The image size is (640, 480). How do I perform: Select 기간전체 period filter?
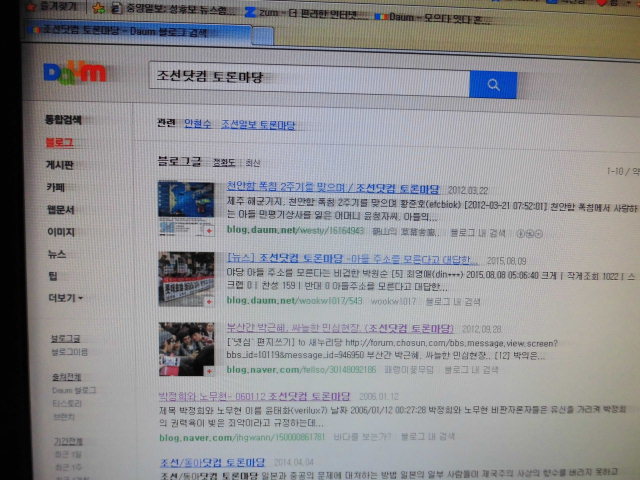68,441
